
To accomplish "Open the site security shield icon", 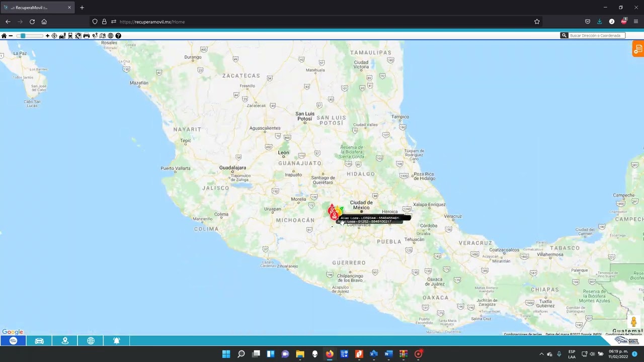I will [x=95, y=22].
